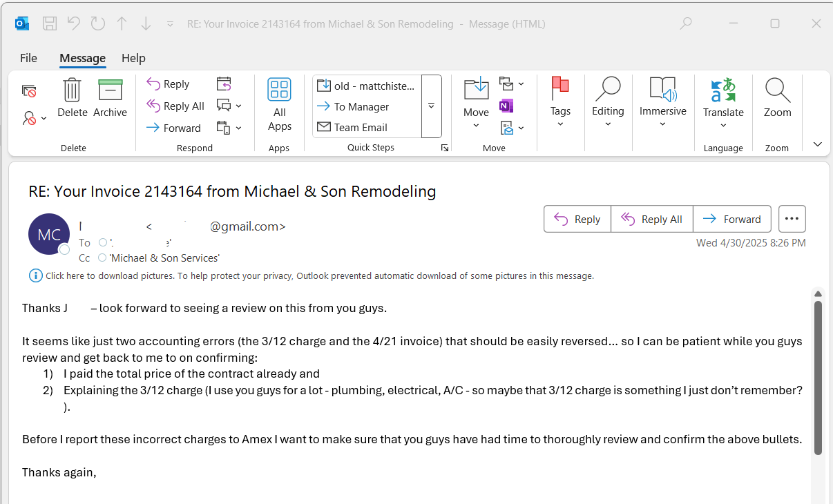Open more actions with the ellipsis
This screenshot has height=504, width=833.
[x=792, y=218]
